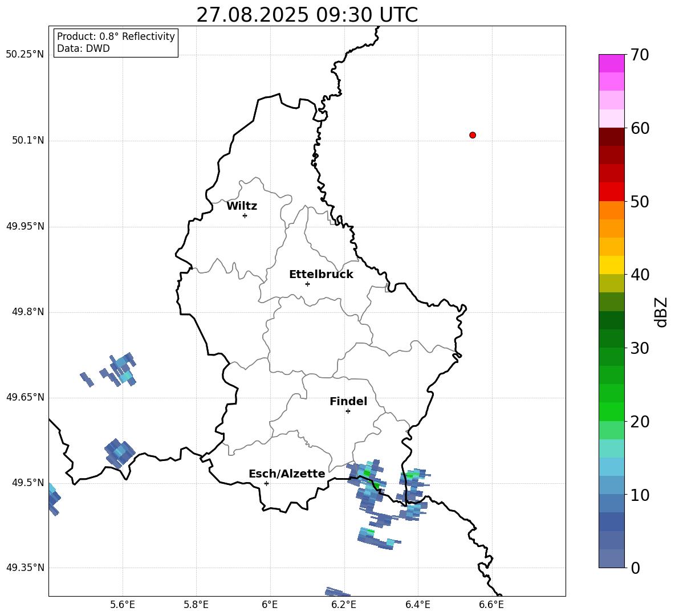
Task: Pick the orange swatch just below 50 dBZ
Action: point(611,210)
